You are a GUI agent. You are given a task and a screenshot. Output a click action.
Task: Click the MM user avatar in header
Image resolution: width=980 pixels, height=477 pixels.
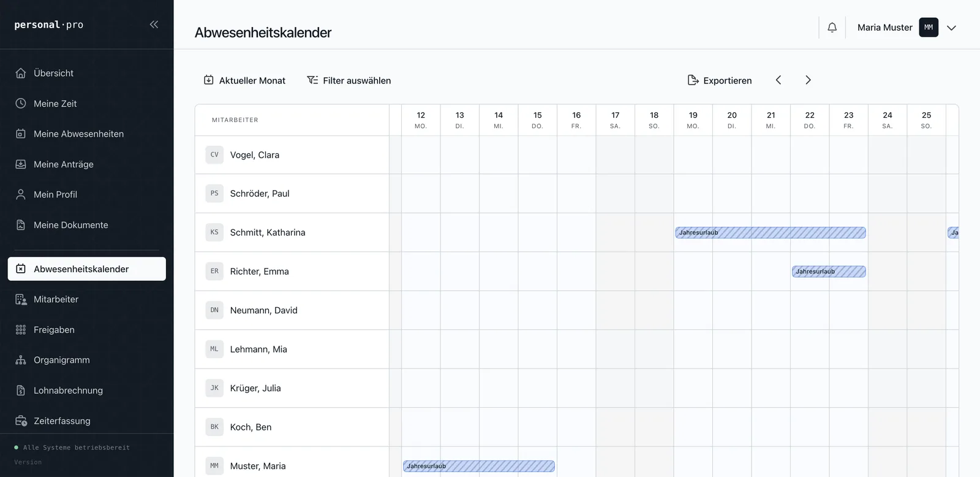pyautogui.click(x=929, y=28)
